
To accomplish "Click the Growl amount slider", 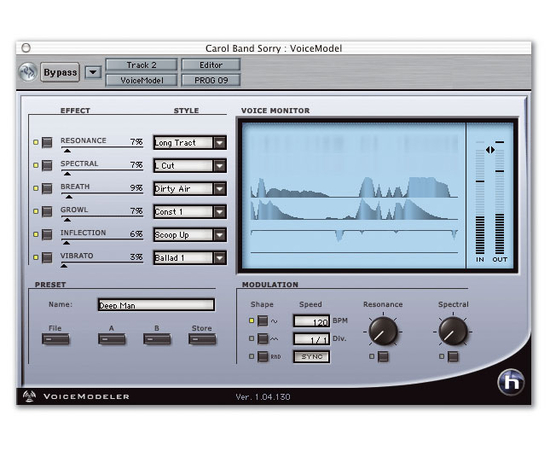I will (x=102, y=218).
